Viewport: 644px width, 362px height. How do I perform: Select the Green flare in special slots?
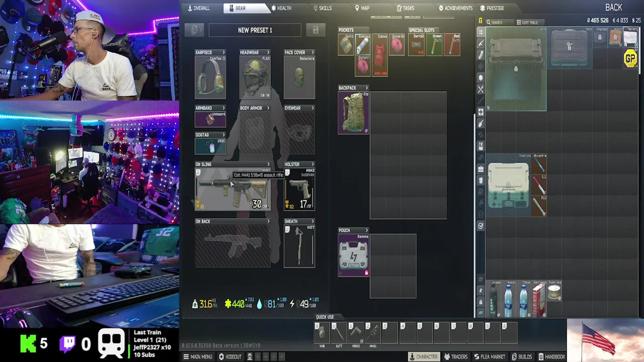434,45
